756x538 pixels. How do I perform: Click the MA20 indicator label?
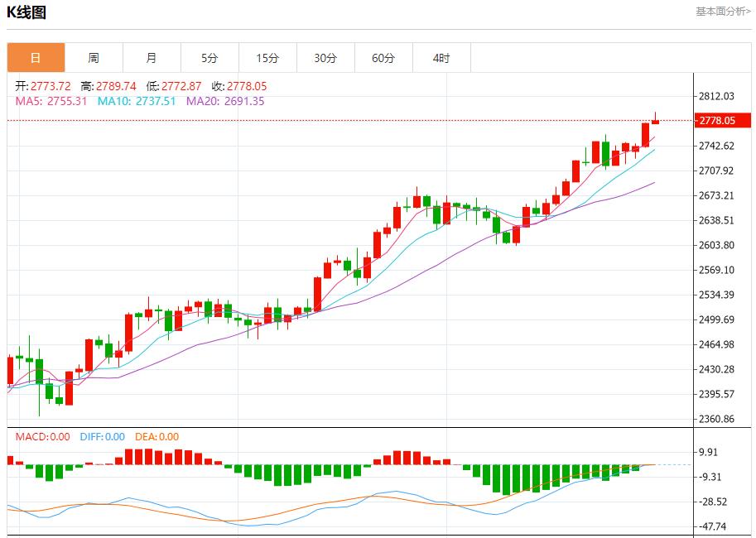point(225,101)
